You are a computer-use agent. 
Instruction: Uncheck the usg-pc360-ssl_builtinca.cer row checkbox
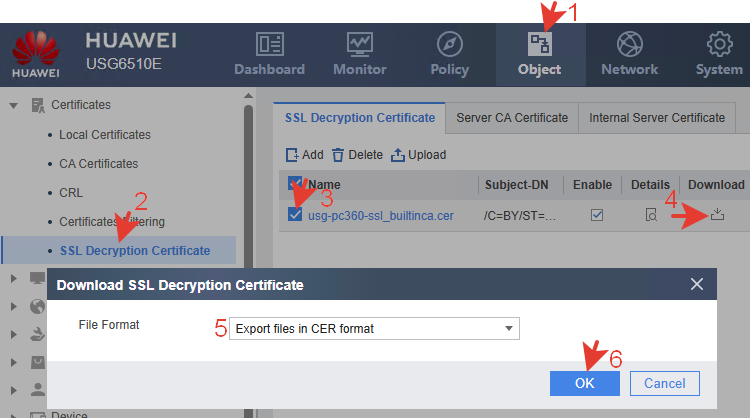(x=295, y=215)
